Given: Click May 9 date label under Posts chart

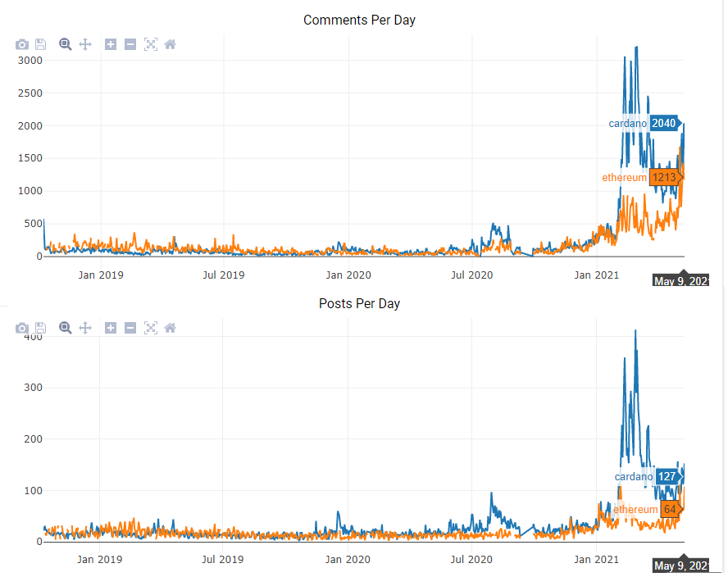Looking at the screenshot, I should tap(681, 566).
